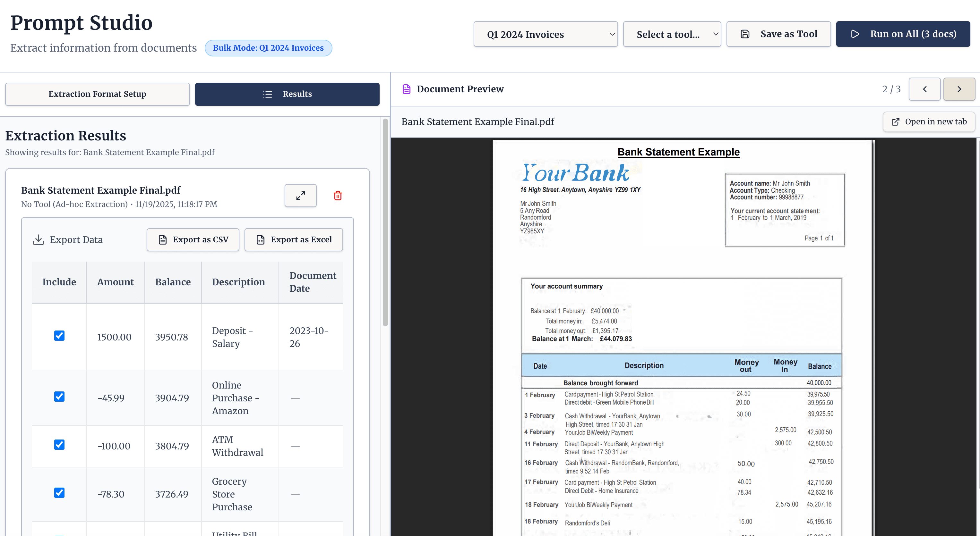Delete the extraction result using the trash icon
The height and width of the screenshot is (536, 980).
[x=338, y=196]
